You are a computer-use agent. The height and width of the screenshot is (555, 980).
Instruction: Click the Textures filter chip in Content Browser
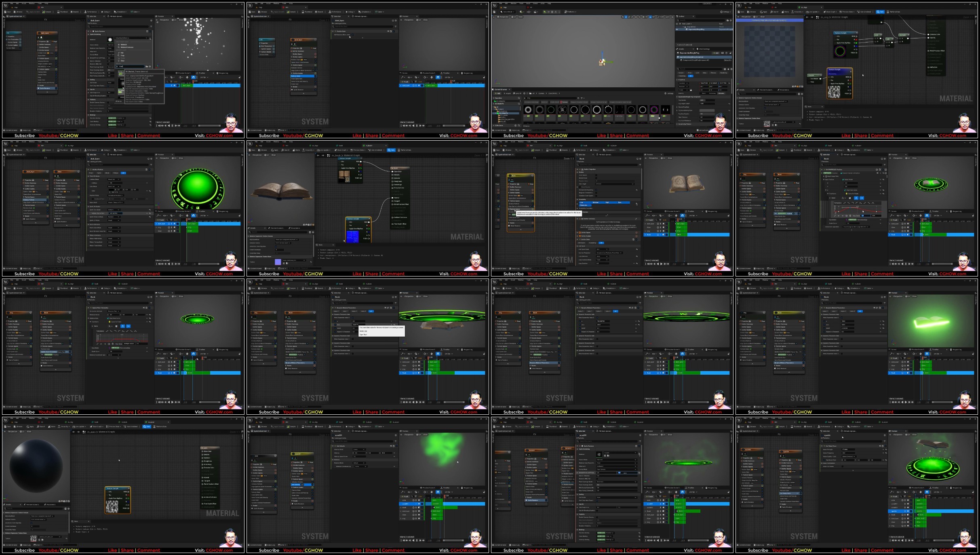click(565, 102)
